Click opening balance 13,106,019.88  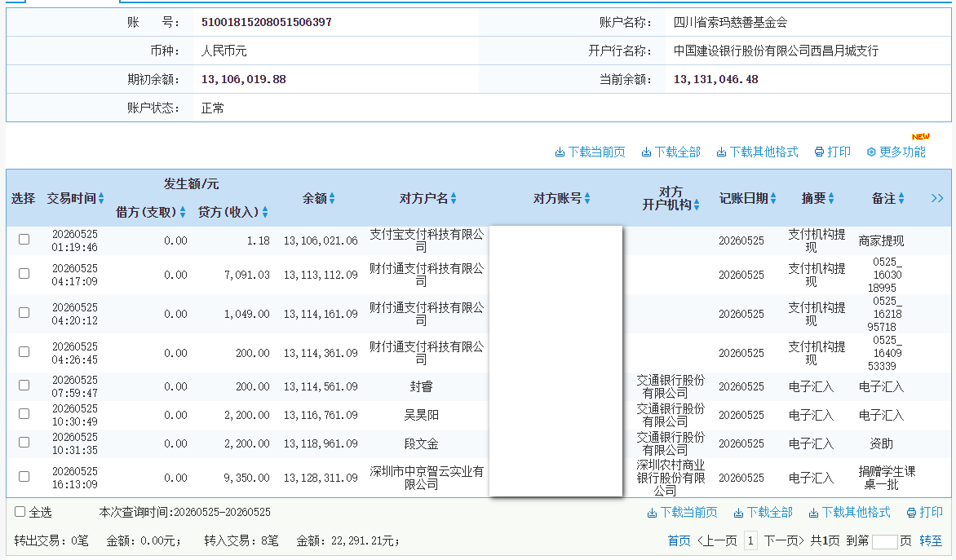click(243, 79)
